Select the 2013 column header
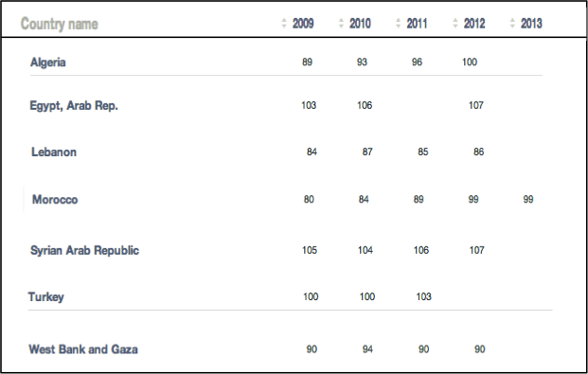 pos(531,24)
